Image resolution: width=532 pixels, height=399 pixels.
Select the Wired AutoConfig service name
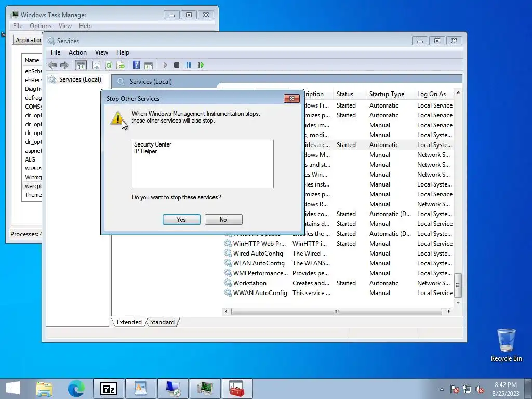258,254
